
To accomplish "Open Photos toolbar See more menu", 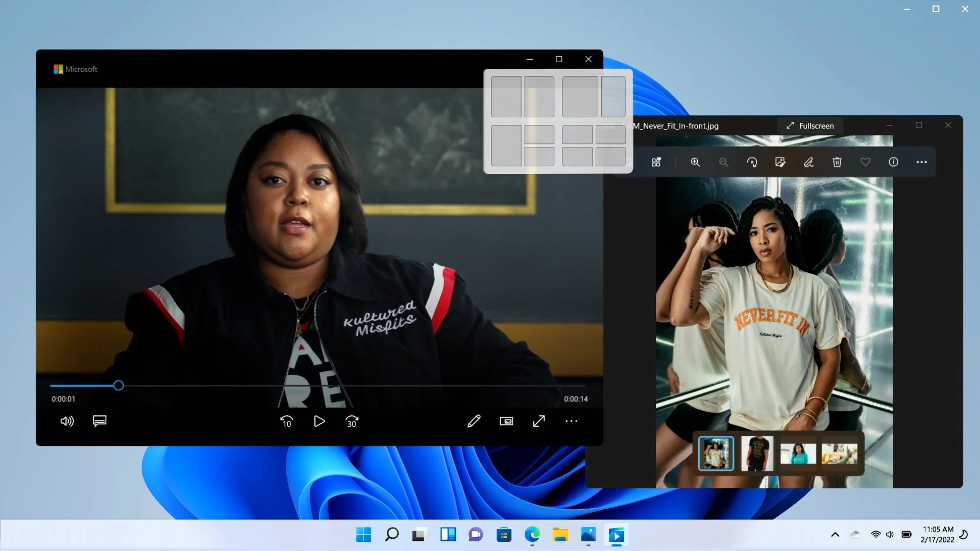I will coord(921,162).
